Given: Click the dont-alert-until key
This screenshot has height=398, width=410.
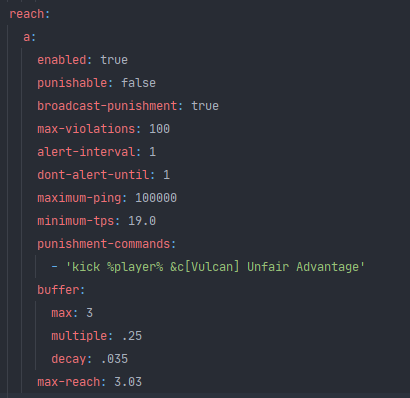Looking at the screenshot, I should click(x=93, y=175).
